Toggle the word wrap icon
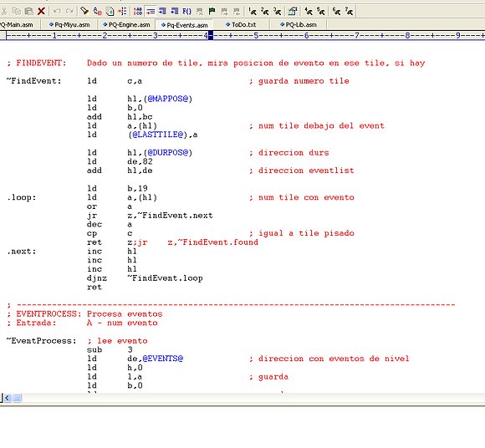 [151, 12]
